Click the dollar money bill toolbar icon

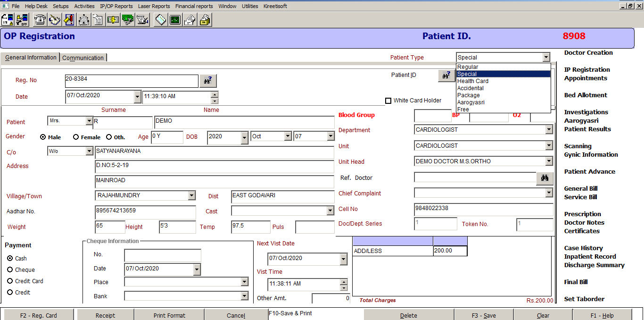[113, 20]
